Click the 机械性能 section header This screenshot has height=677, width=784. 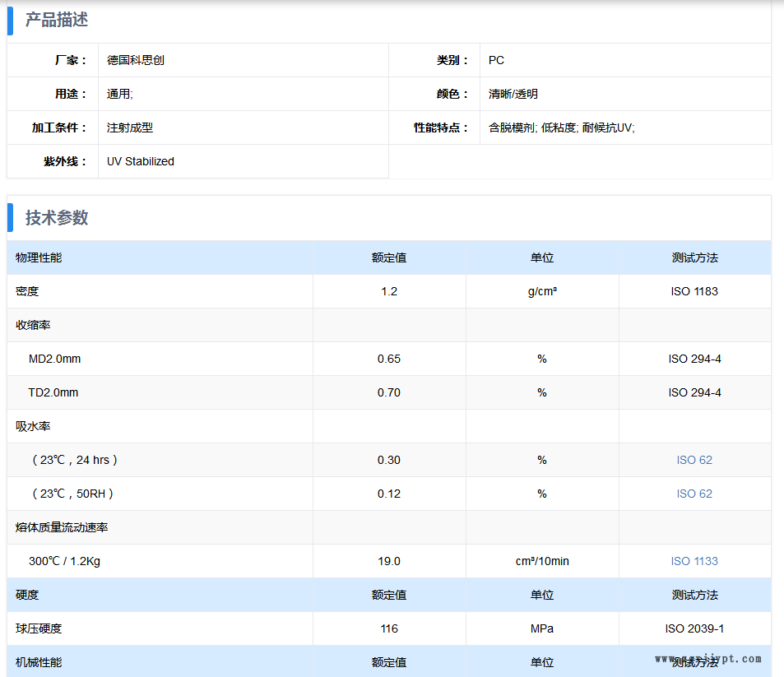pos(39,662)
